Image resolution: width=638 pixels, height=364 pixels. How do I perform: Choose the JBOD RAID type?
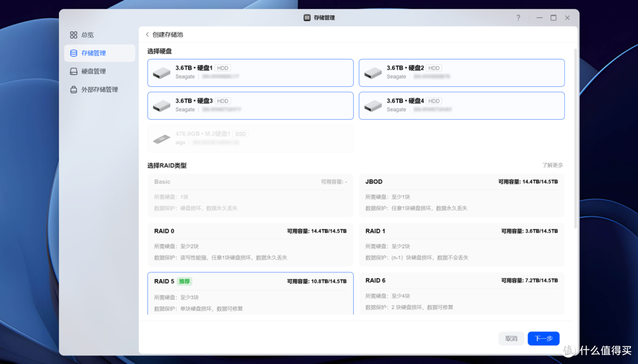(461, 195)
